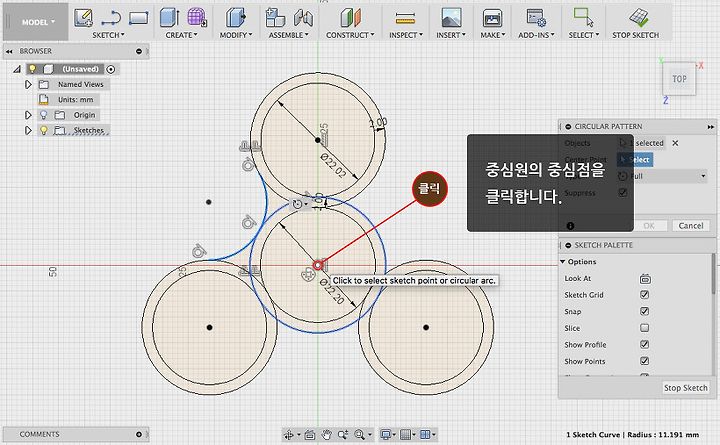The height and width of the screenshot is (445, 720).
Task: Open the SKETCH menu
Action: [108, 35]
